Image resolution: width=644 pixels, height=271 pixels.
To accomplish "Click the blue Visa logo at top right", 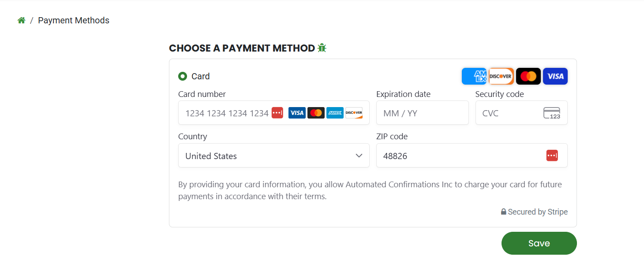I will [x=555, y=76].
